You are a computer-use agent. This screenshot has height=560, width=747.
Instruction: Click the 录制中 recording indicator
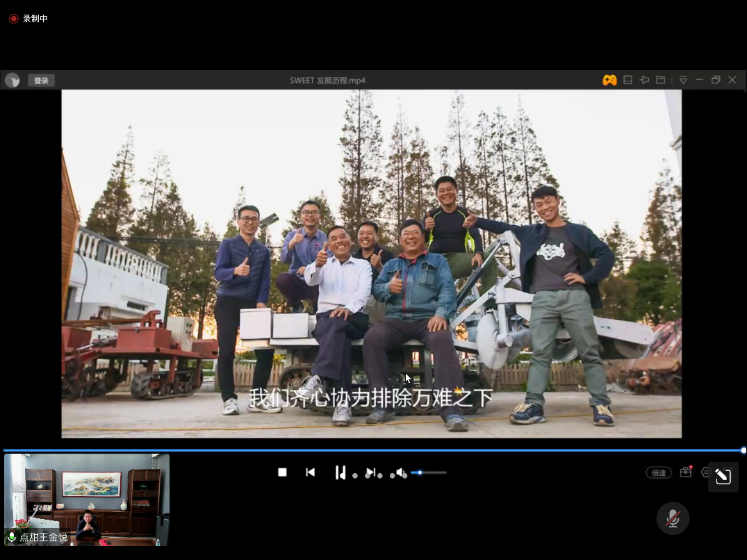pos(28,19)
